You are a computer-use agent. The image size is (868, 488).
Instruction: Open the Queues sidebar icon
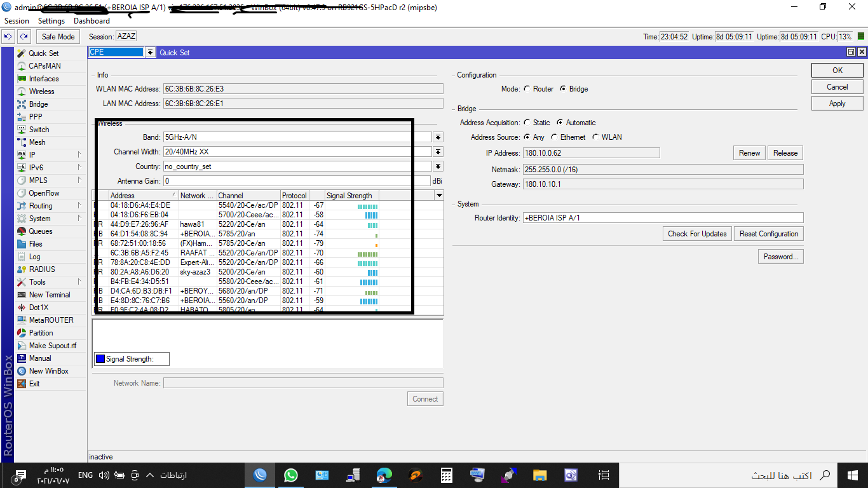[x=22, y=231]
